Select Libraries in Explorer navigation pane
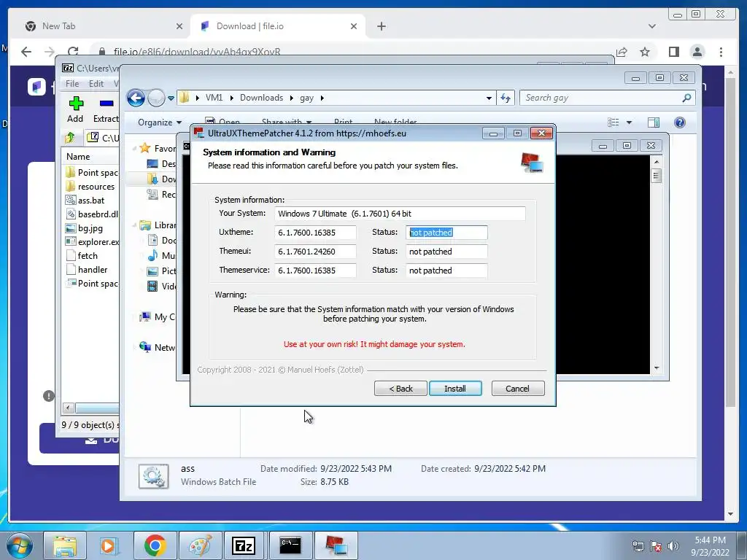Screen dimensions: 747x560 tap(158, 225)
